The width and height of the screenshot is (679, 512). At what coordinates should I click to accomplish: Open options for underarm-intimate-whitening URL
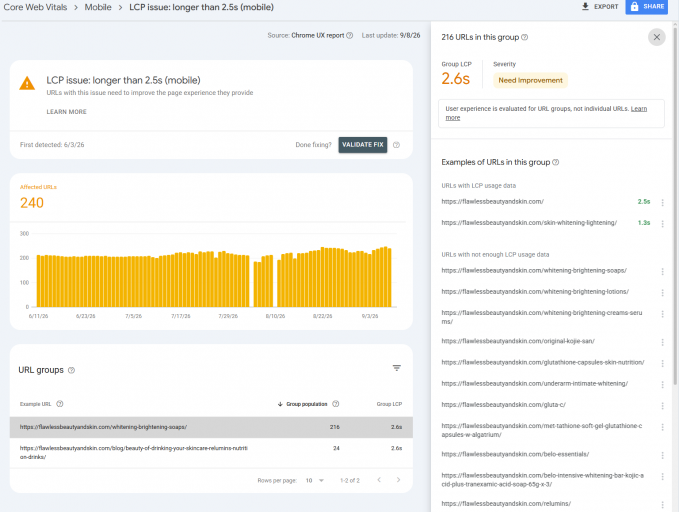click(x=662, y=385)
